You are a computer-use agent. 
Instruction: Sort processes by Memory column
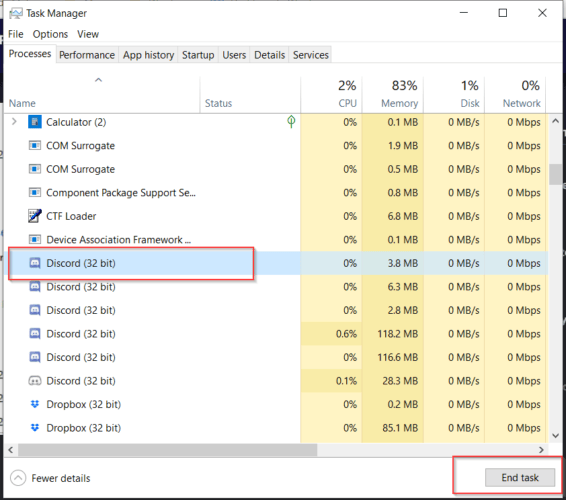(x=393, y=94)
